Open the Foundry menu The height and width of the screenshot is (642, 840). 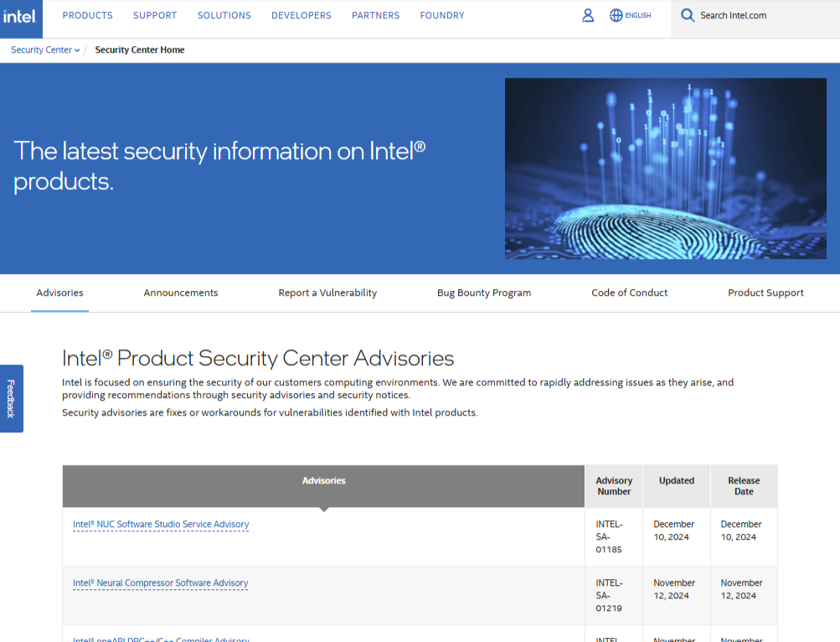coord(441,15)
